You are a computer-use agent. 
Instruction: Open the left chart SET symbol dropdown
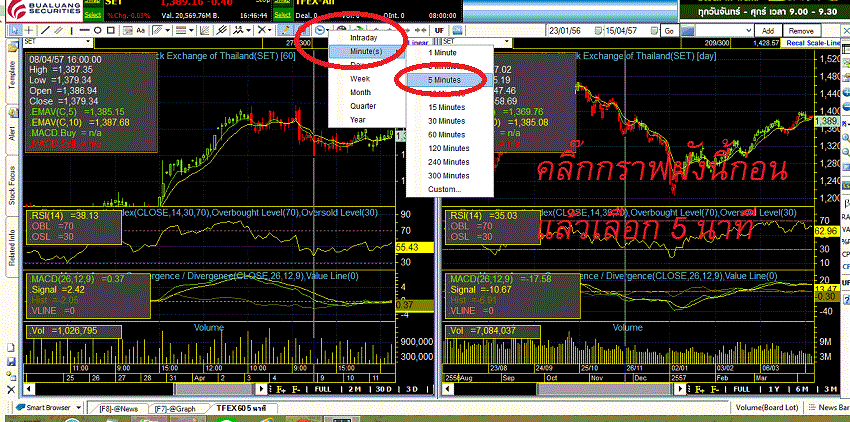click(88, 41)
